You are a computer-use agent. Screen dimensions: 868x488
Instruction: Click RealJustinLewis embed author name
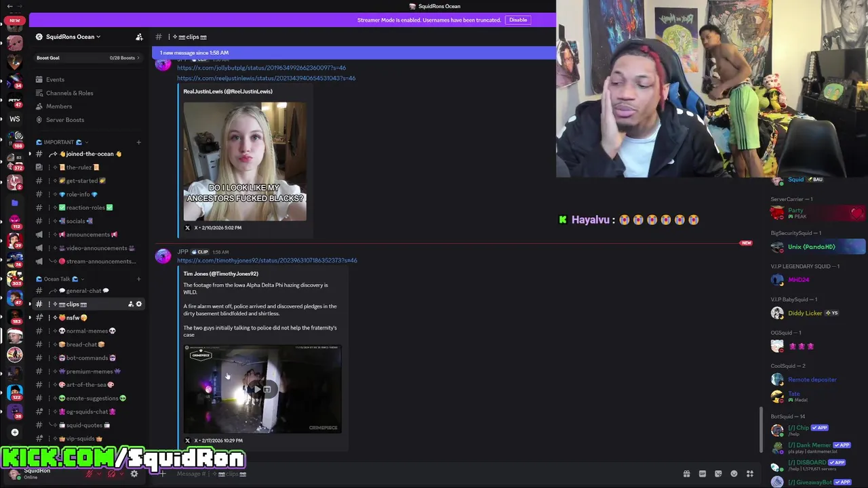228,91
